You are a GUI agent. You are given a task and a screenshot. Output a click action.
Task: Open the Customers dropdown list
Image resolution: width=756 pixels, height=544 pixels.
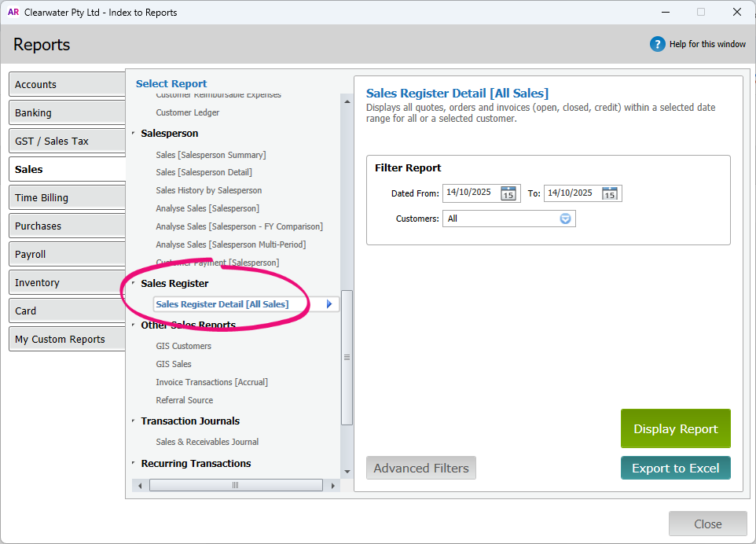(565, 219)
